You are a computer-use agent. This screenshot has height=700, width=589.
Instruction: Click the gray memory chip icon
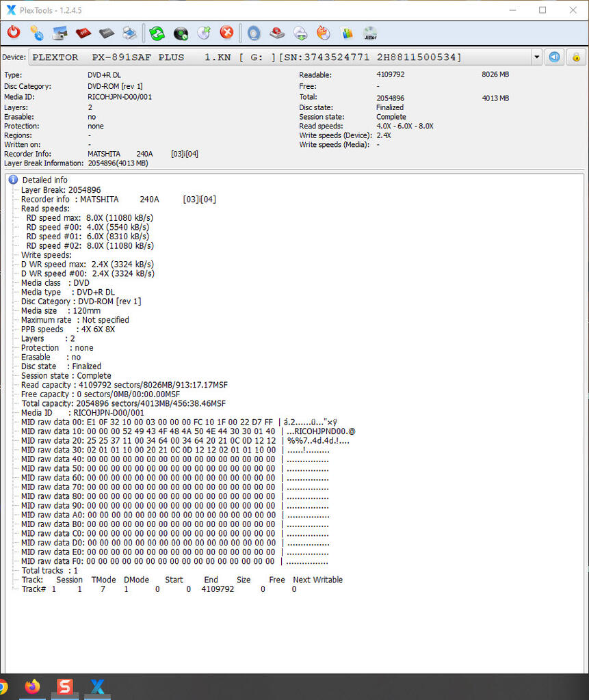click(106, 33)
